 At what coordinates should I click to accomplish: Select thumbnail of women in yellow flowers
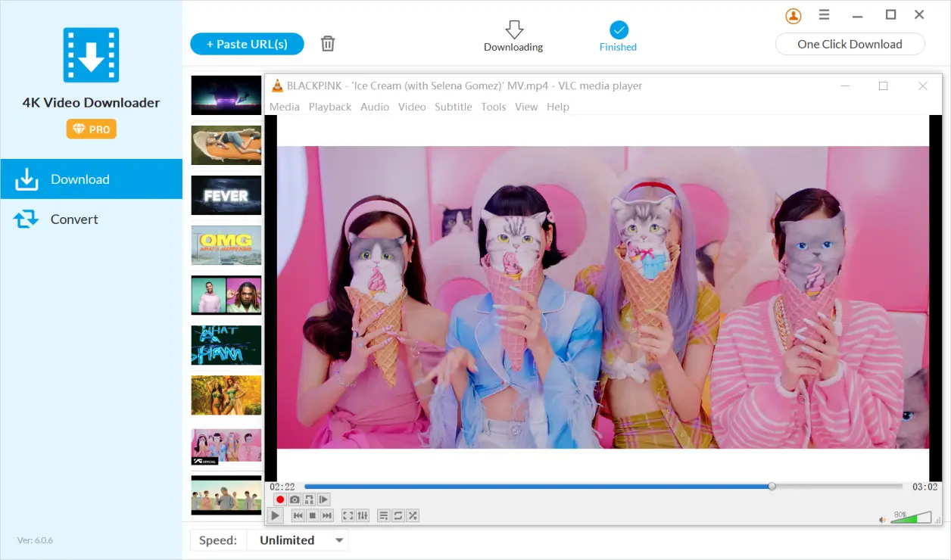[x=226, y=395]
